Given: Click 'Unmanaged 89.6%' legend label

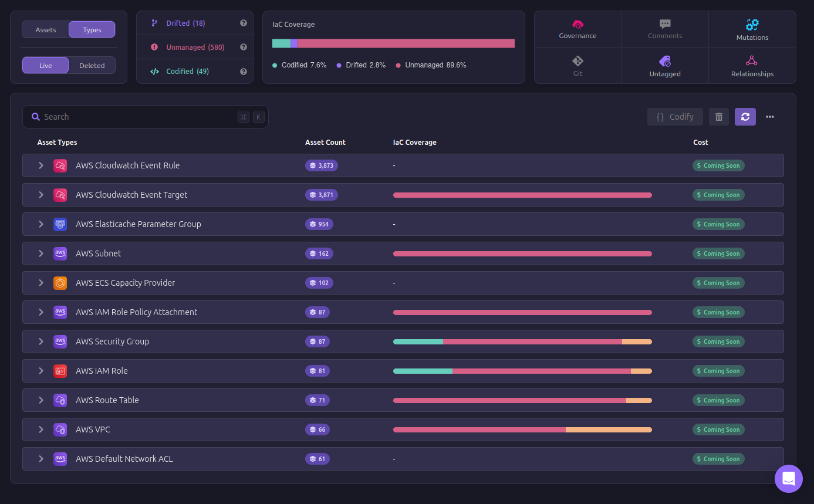Looking at the screenshot, I should 435,65.
